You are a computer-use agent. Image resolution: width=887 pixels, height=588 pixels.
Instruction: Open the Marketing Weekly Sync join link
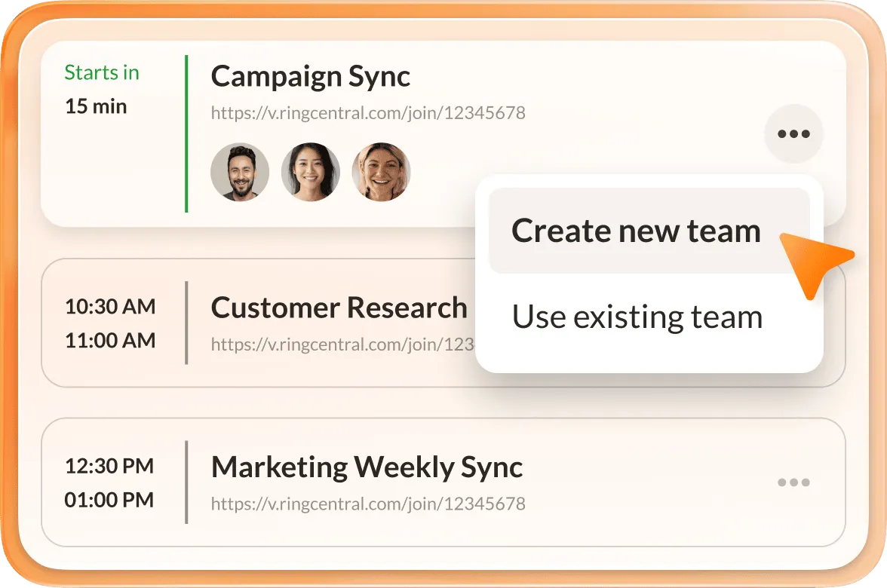[367, 504]
